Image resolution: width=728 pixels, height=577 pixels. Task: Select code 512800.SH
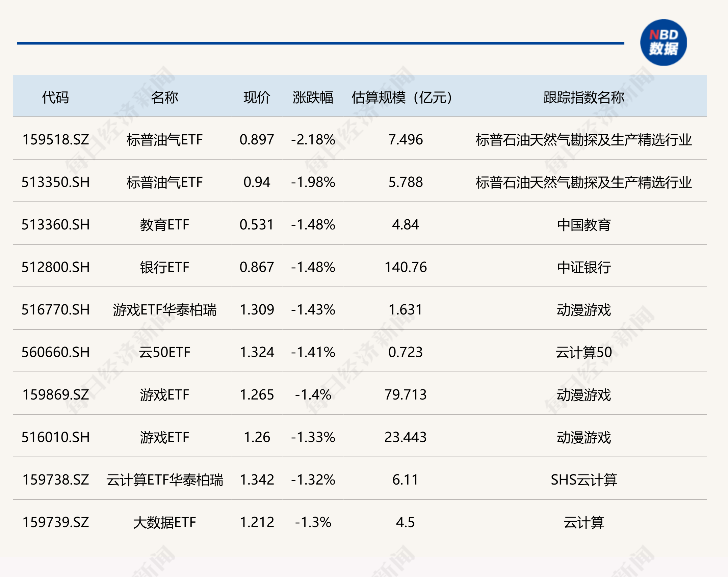(x=56, y=267)
